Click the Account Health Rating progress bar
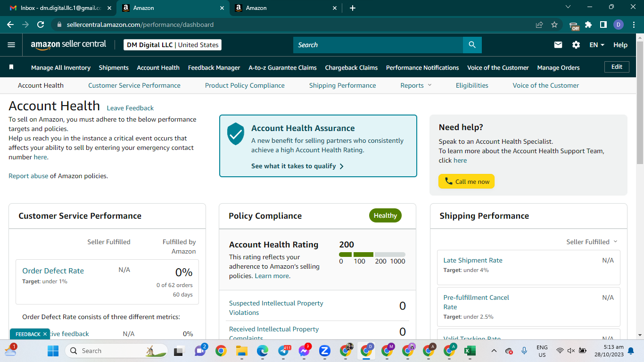Viewport: 644px width, 362px height. tap(372, 255)
